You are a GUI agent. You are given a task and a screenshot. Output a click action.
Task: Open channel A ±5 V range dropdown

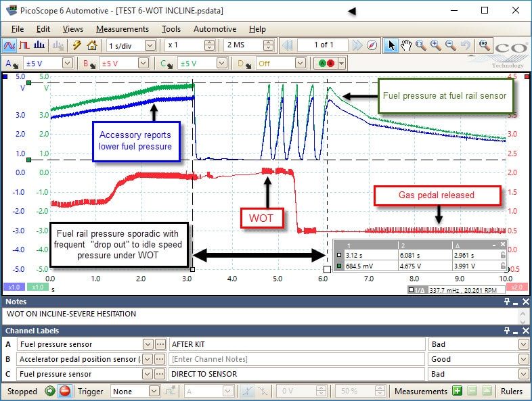[68, 63]
